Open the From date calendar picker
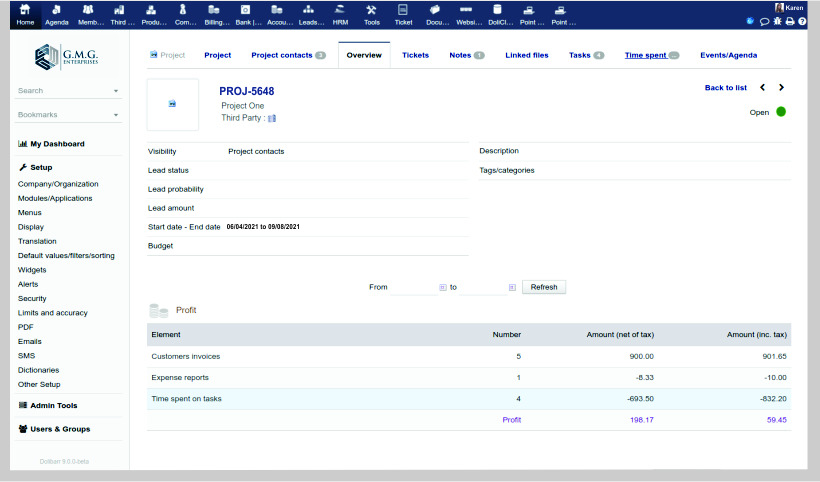820x482 pixels. [x=442, y=287]
